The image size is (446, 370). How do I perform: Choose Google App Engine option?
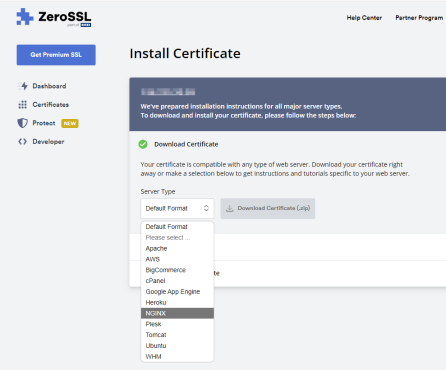[x=177, y=292]
